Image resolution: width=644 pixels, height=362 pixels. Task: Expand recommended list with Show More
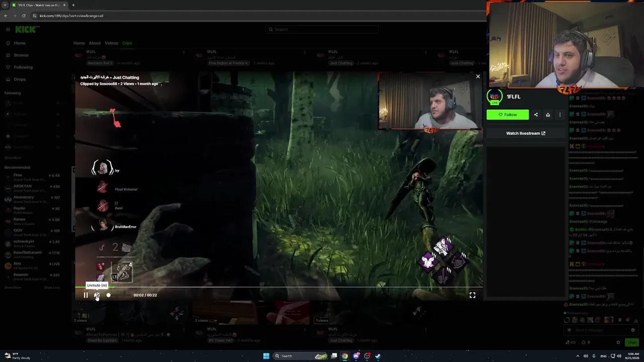[13, 288]
